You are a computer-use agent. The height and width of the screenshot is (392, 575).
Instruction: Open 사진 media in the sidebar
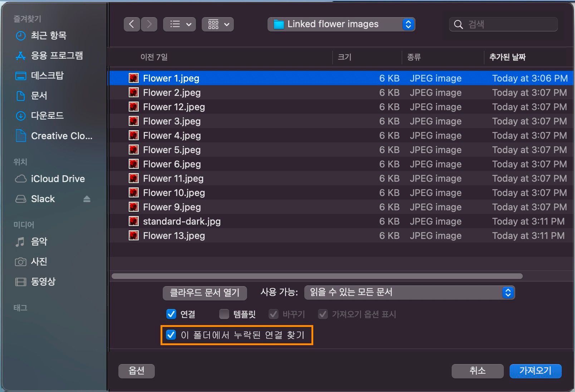click(31, 261)
